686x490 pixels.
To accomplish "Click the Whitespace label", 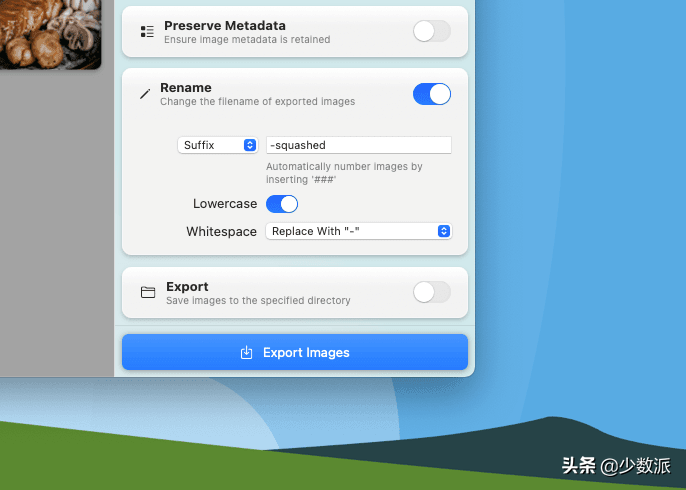I will point(221,231).
